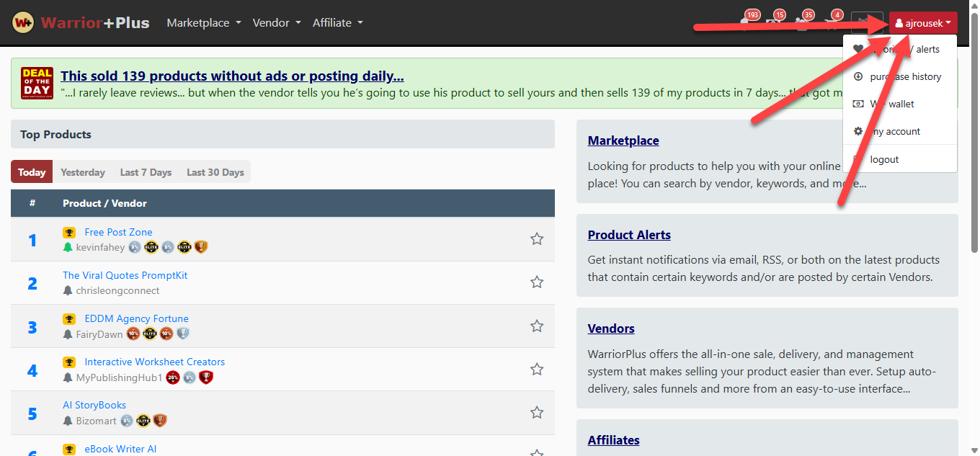Click the download icon beside purchase history
980x456 pixels.
(858, 76)
